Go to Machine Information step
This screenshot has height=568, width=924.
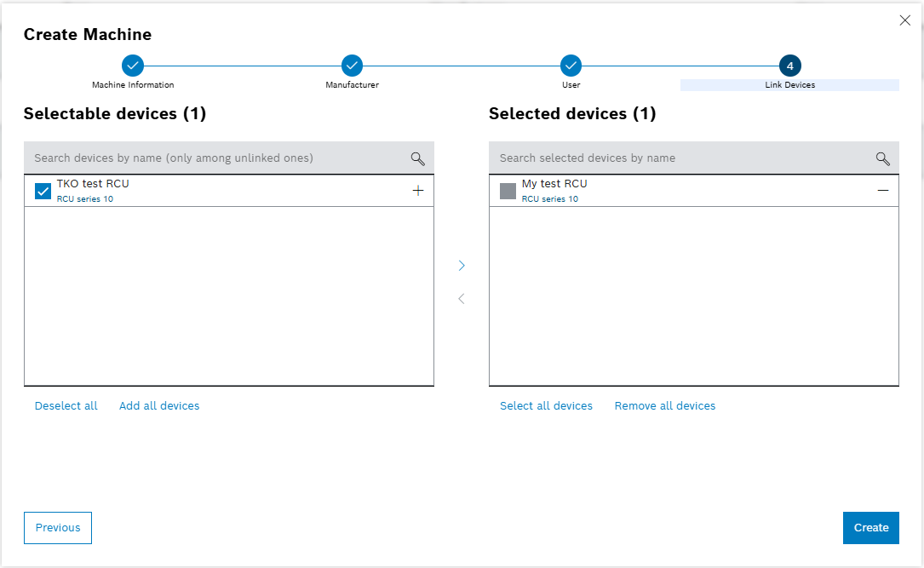coord(133,66)
